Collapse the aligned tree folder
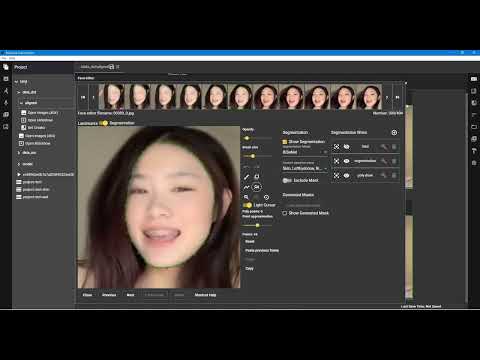This screenshot has width=480, height=360. [x=21, y=103]
